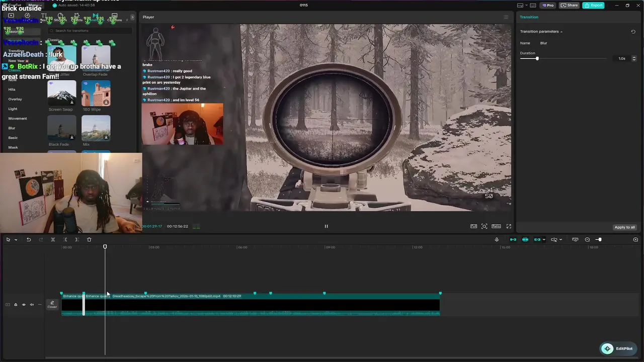
Task: Zoom out the timeline
Action: pos(587,240)
